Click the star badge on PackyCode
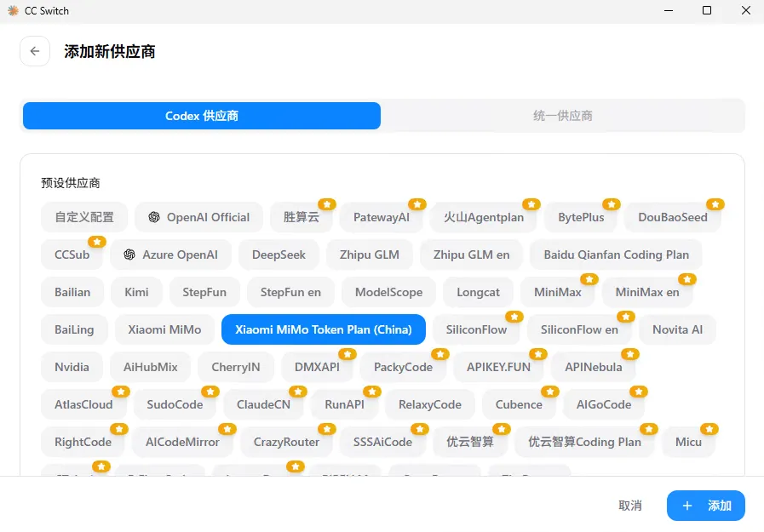The image size is (764, 532). (x=440, y=354)
